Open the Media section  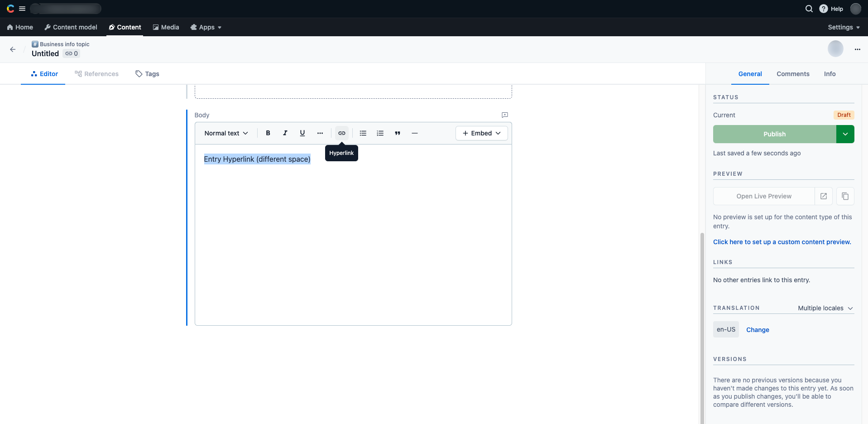tap(166, 27)
